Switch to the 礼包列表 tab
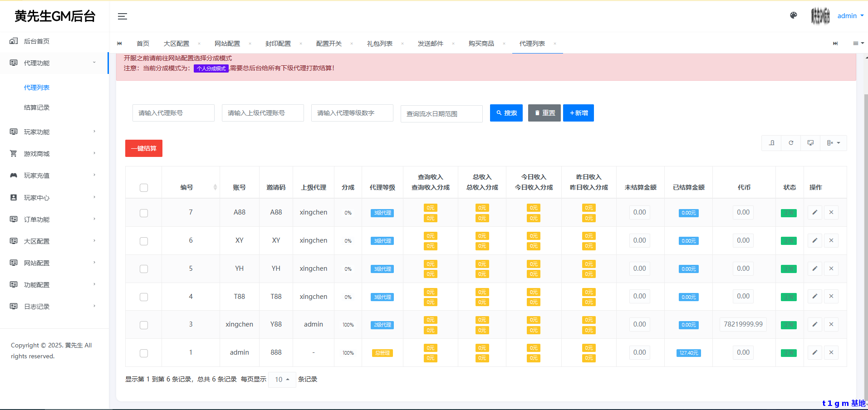Viewport: 868px width, 410px height. pos(379,43)
